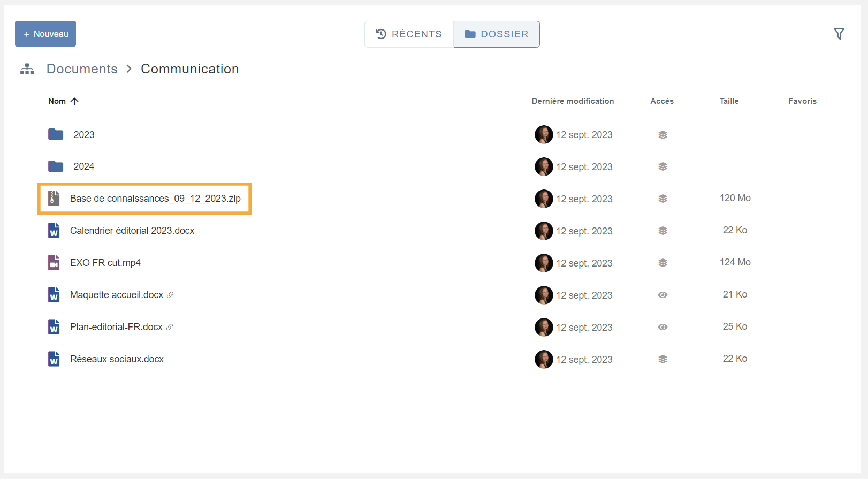Click the Nouveau button
This screenshot has width=868, height=479.
(x=45, y=34)
